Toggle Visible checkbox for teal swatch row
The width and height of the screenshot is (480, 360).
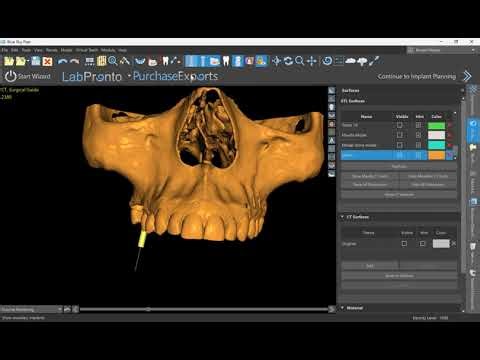pos(399,145)
